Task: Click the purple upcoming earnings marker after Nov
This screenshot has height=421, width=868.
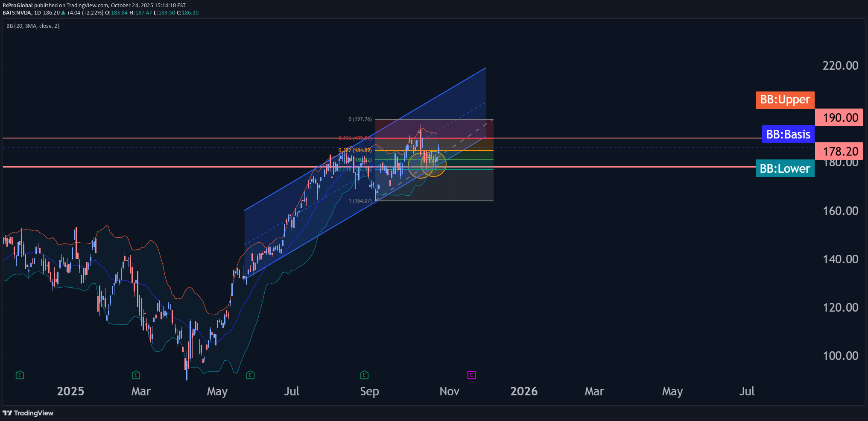Action: (x=471, y=375)
